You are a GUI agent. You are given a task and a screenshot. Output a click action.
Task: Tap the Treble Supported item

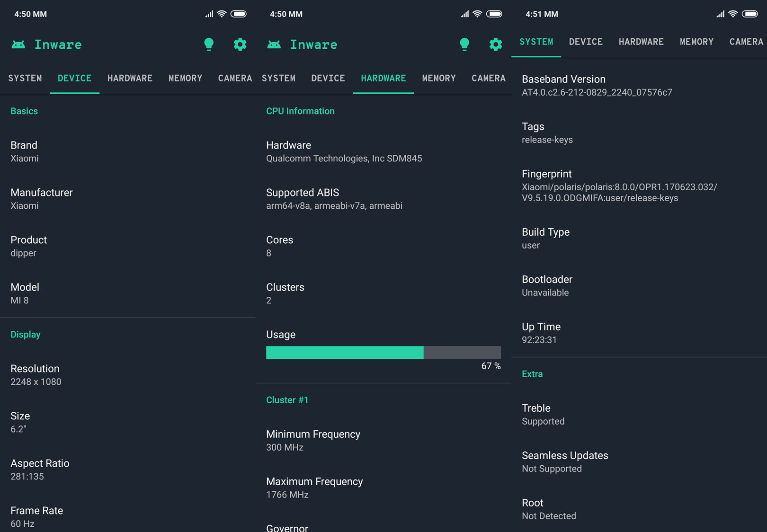pos(543,415)
